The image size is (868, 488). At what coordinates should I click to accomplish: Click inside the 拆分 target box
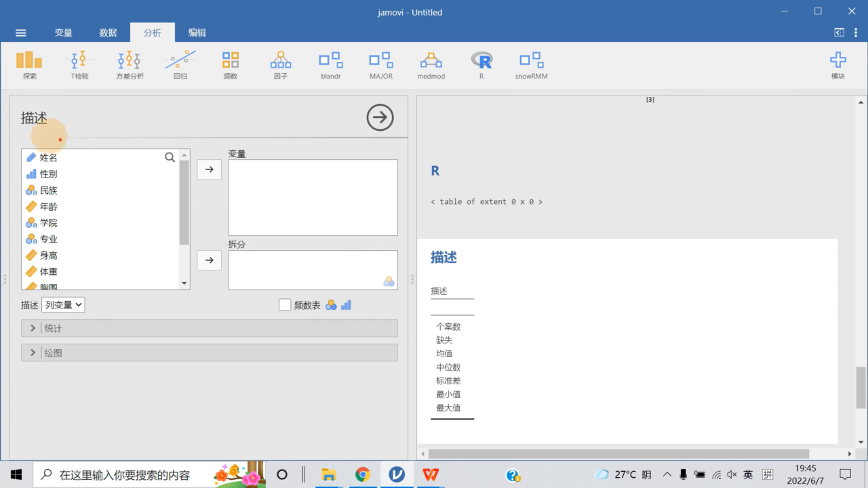pyautogui.click(x=313, y=270)
